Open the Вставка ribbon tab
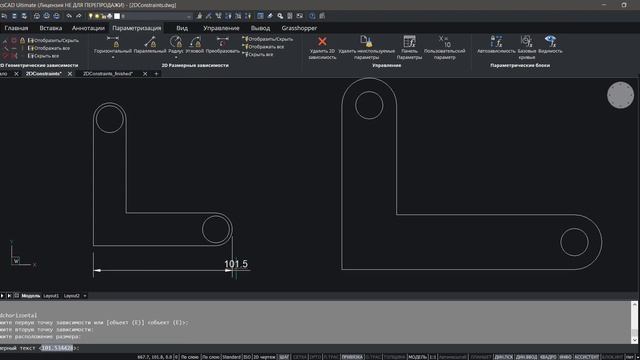The image size is (640, 360). [51, 28]
